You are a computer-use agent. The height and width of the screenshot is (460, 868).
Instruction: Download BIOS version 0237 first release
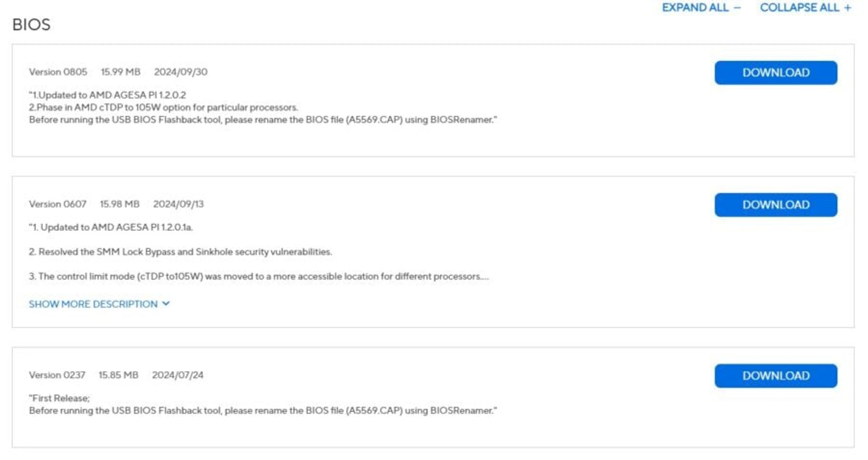click(776, 376)
